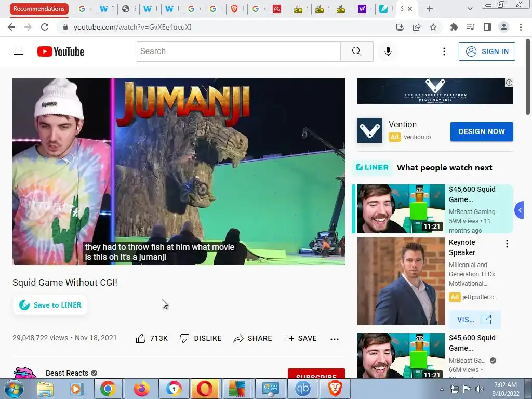Open the tab search dropdown arrow
Viewport: 532px width, 399px height.
470,9
